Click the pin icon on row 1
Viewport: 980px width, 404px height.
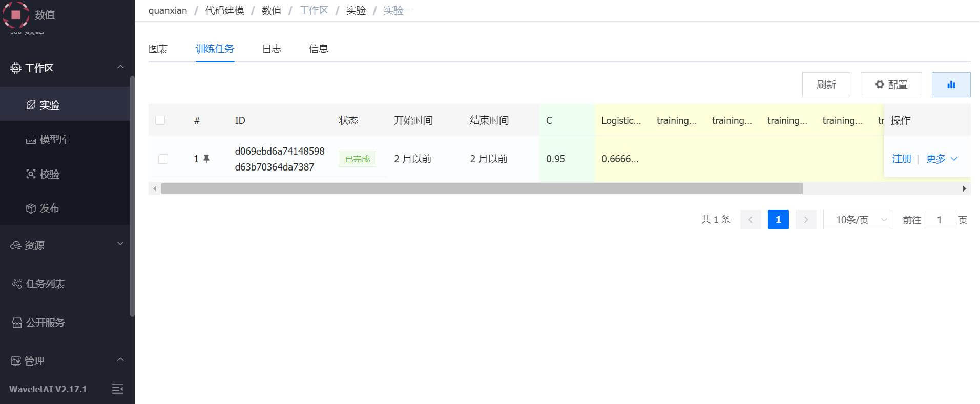[206, 159]
